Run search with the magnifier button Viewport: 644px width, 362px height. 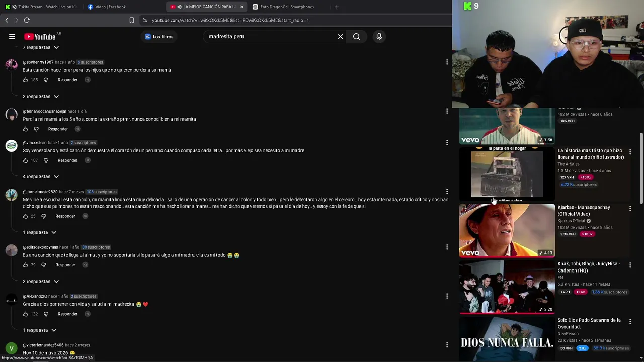pos(356,36)
